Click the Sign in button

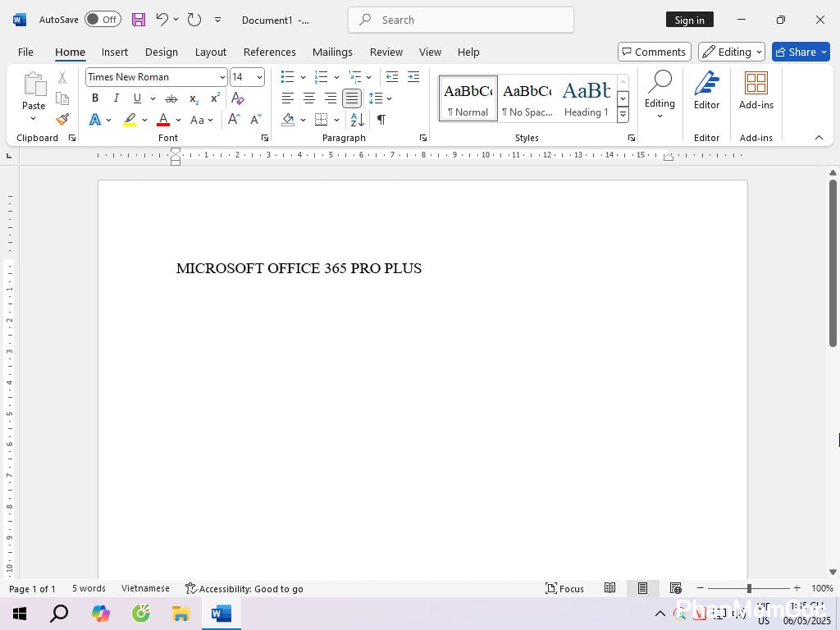click(x=689, y=20)
